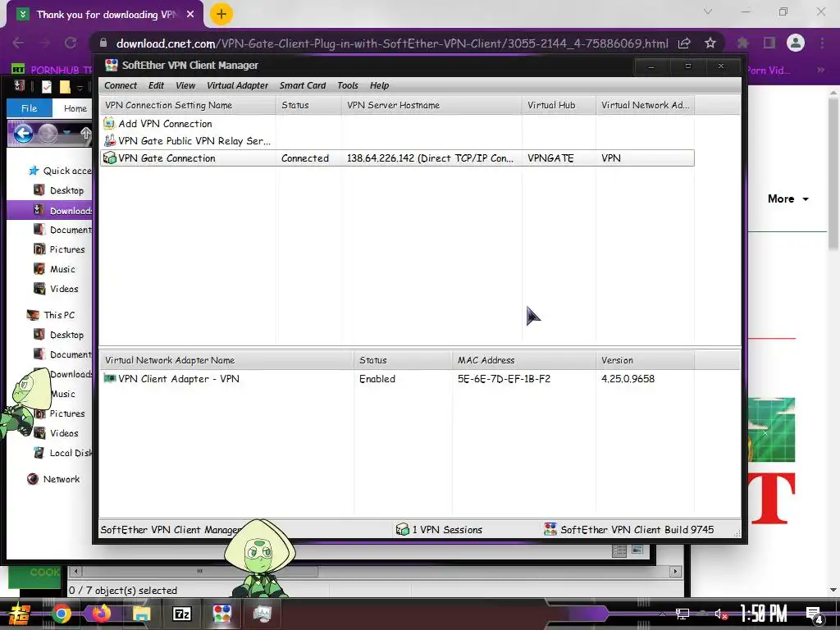840x630 pixels.
Task: Click VPN Gate Public VPN Relay Servers icon
Action: pyautogui.click(x=109, y=140)
